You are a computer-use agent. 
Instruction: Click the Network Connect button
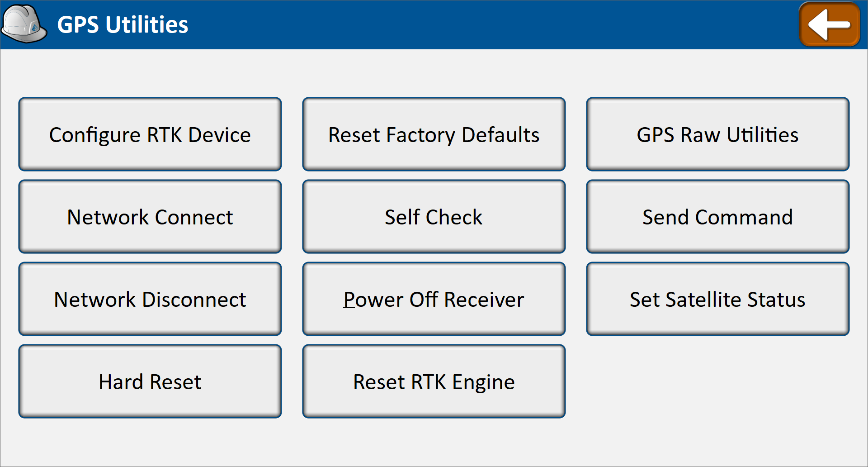[x=150, y=217]
